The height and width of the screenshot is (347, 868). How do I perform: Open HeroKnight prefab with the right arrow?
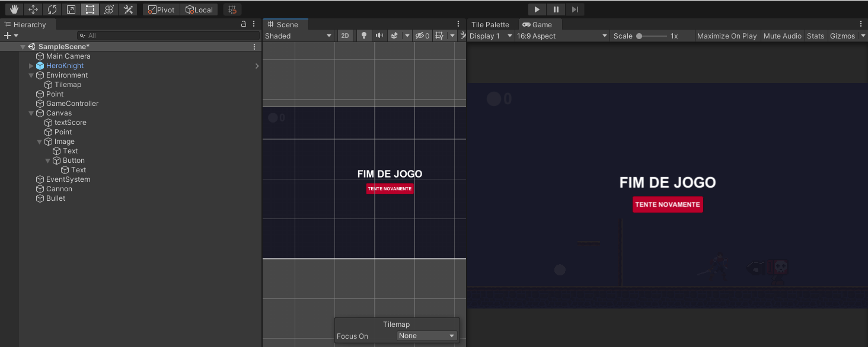tap(257, 66)
